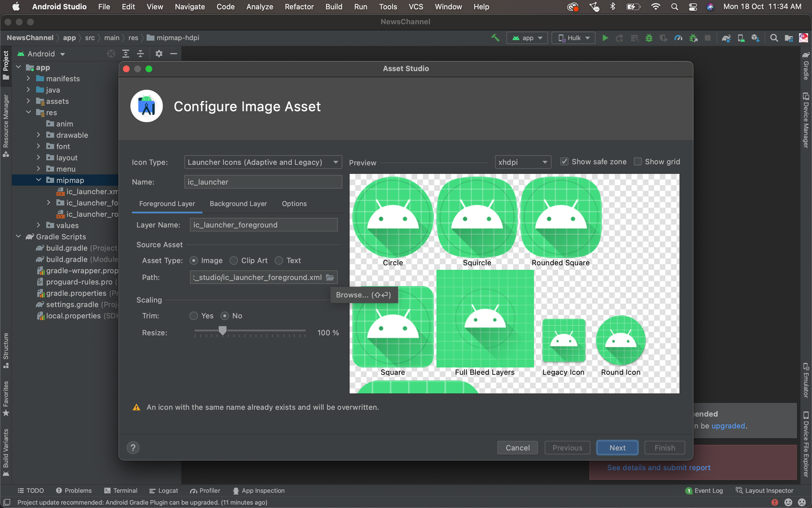The width and height of the screenshot is (812, 508).
Task: Click the Circle icon preview thumbnail
Action: pyautogui.click(x=393, y=217)
